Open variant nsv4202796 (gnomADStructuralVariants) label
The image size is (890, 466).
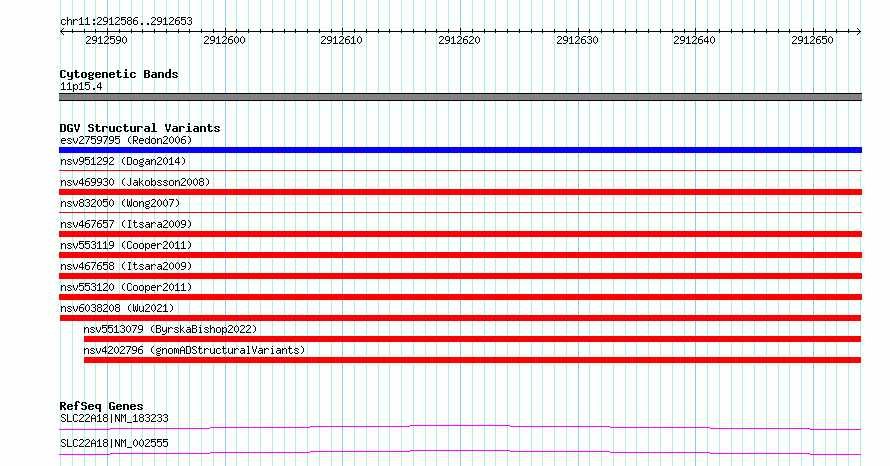coord(194,350)
